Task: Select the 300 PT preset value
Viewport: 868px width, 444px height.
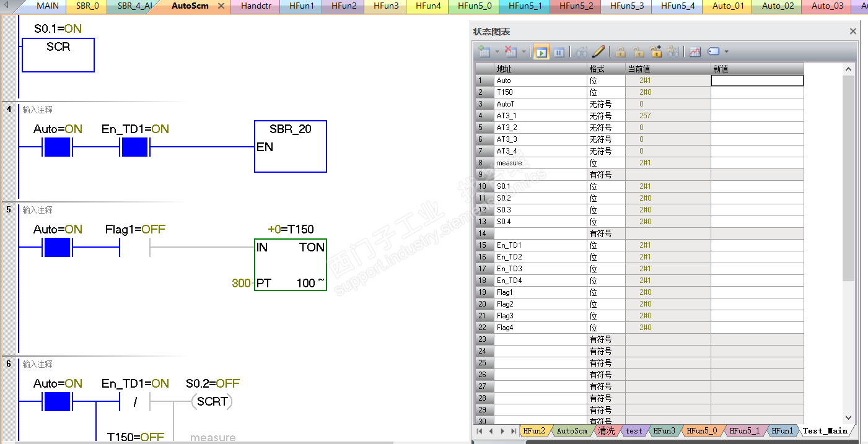Action: [x=241, y=283]
